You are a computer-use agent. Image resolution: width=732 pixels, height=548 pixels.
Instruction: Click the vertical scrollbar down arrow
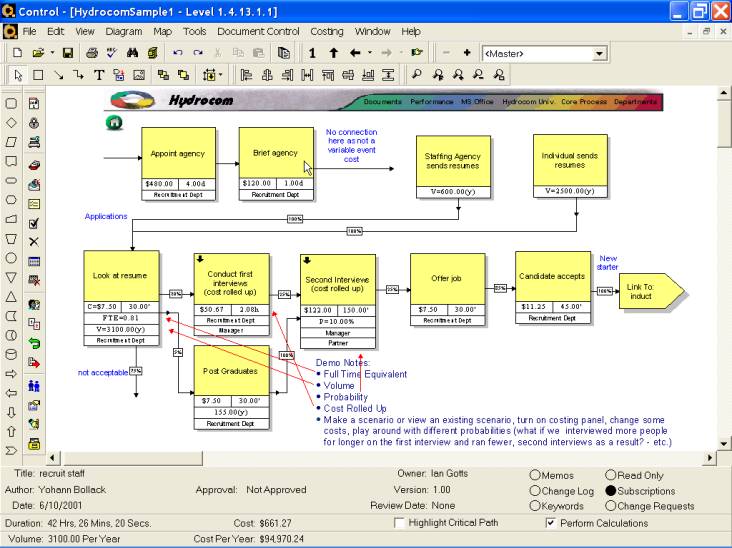[x=724, y=443]
